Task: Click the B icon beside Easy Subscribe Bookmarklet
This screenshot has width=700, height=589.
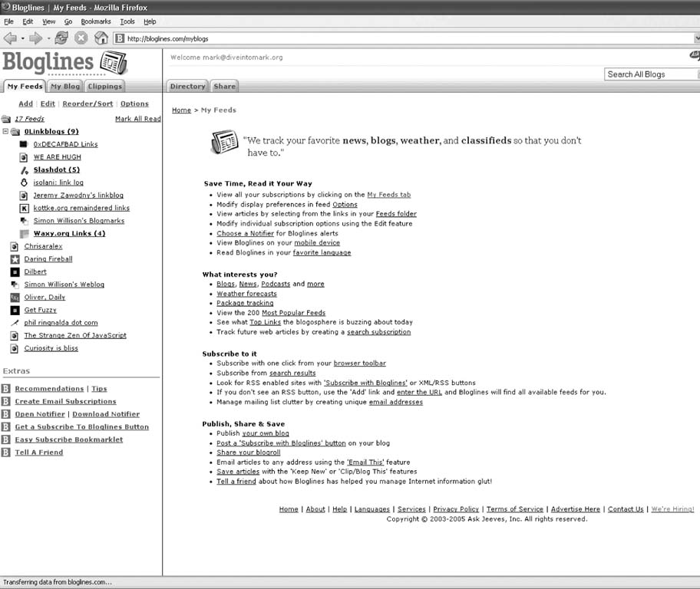Action: point(6,439)
